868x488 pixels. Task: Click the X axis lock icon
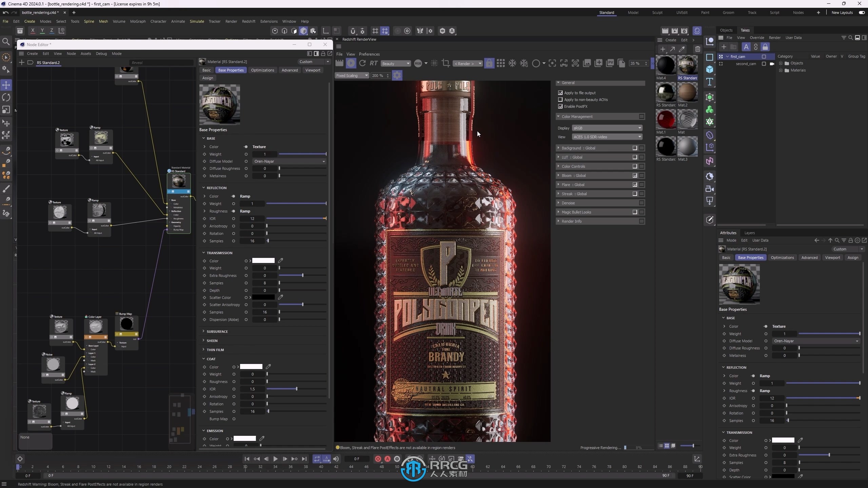[33, 30]
